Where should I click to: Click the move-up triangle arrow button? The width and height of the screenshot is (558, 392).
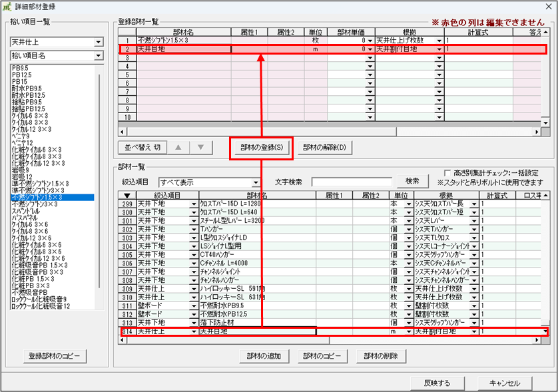pos(177,147)
